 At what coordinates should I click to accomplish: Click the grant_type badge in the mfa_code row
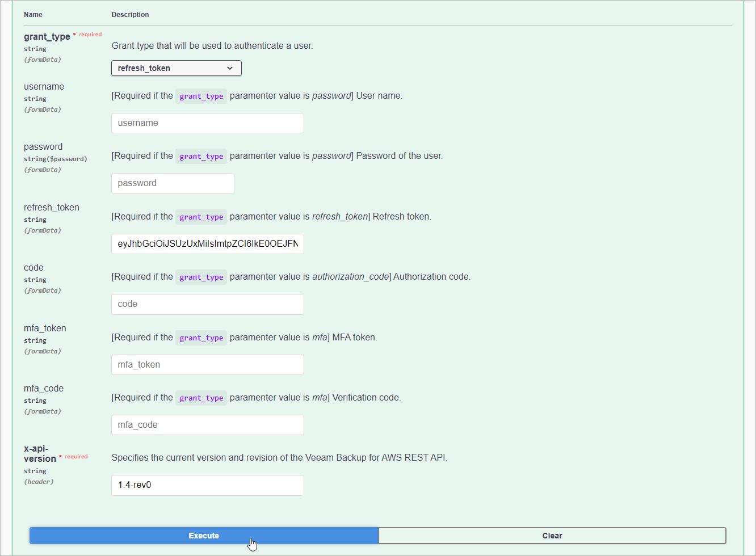[201, 398]
